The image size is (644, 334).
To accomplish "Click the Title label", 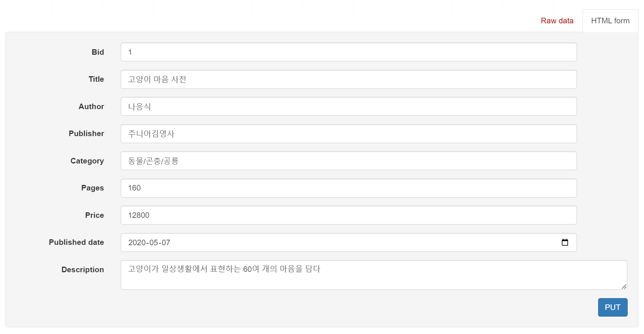I will coord(96,79).
